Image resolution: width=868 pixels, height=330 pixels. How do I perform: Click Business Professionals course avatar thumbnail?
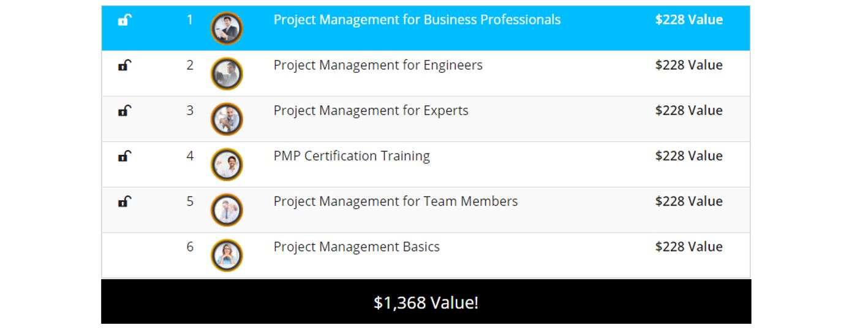point(227,28)
